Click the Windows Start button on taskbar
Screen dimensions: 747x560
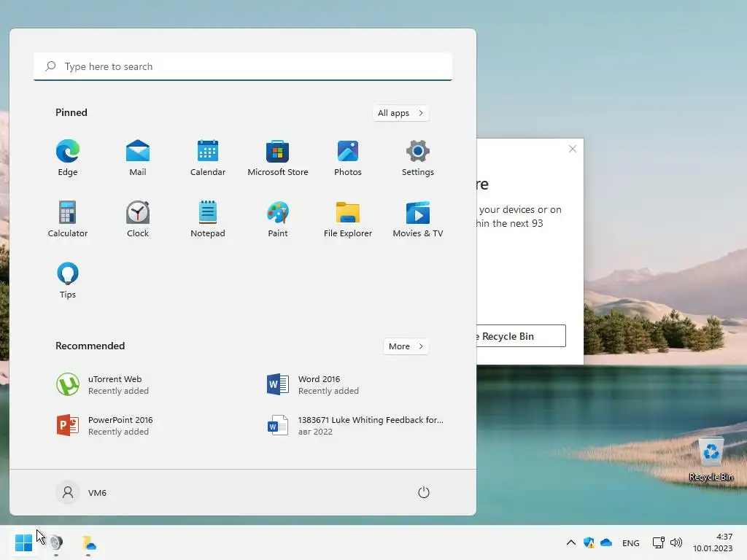pos(23,542)
